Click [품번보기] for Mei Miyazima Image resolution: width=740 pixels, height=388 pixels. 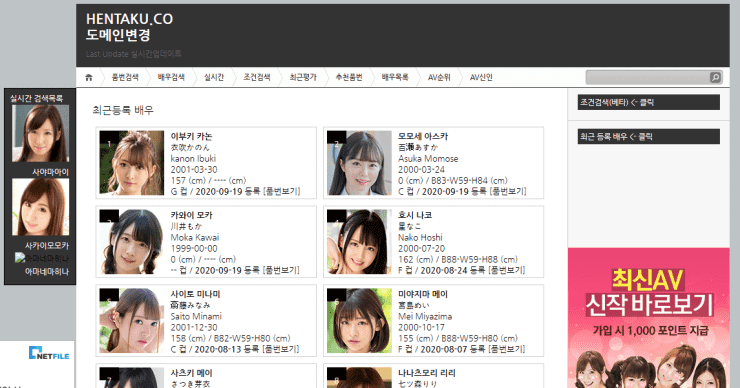[506, 349]
